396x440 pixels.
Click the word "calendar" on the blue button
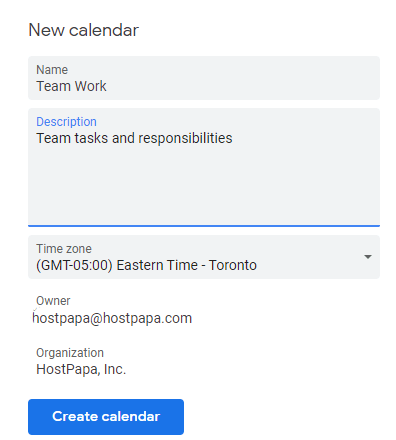pyautogui.click(x=131, y=417)
